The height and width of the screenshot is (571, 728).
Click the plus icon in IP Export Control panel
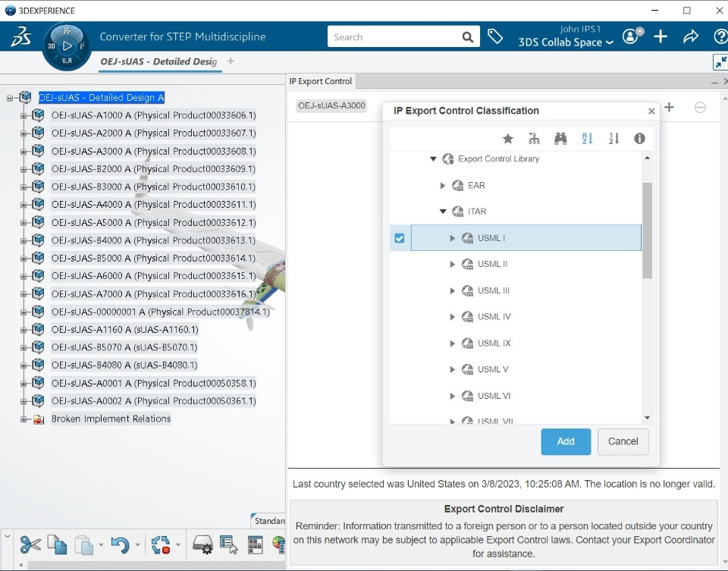[x=669, y=107]
